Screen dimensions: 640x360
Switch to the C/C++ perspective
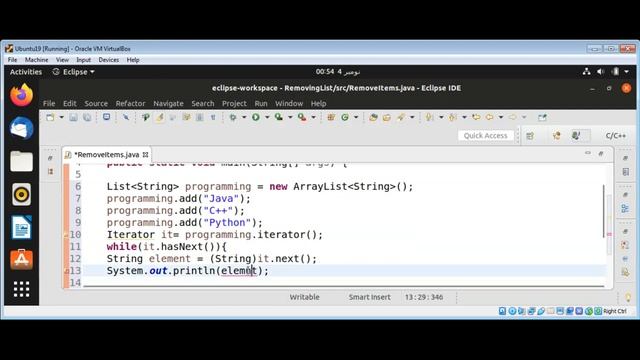(616, 136)
